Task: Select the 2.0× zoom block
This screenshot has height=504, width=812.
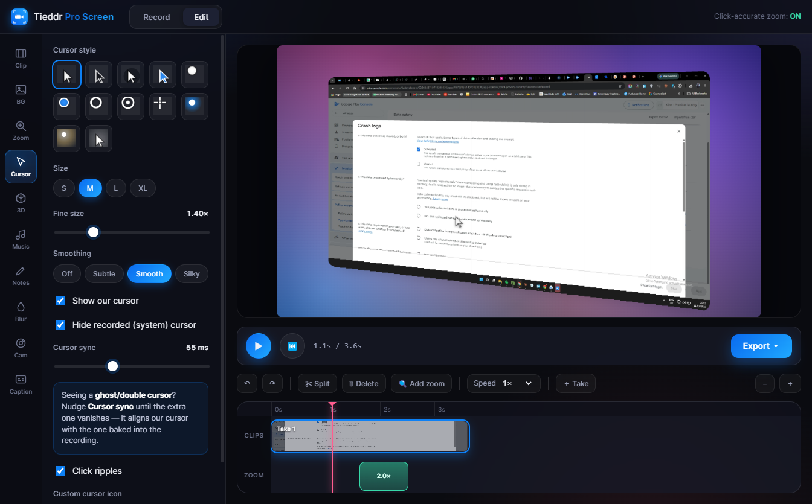Action: click(x=384, y=476)
